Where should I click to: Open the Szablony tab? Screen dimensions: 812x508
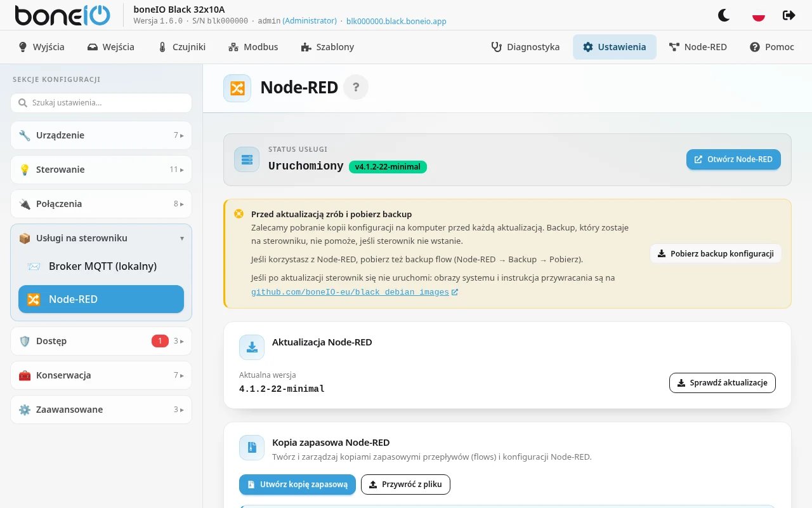pyautogui.click(x=327, y=47)
